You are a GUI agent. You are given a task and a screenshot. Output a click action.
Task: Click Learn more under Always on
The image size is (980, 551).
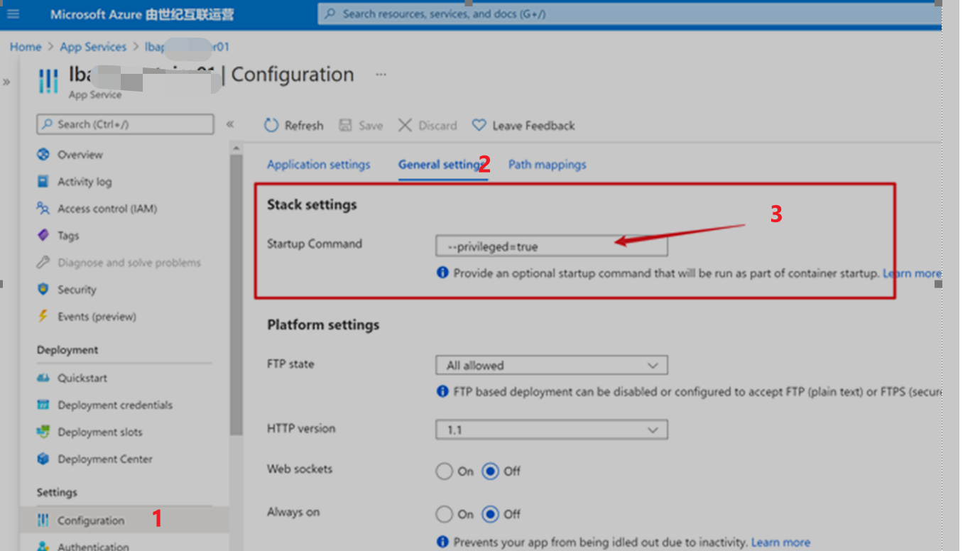[780, 542]
